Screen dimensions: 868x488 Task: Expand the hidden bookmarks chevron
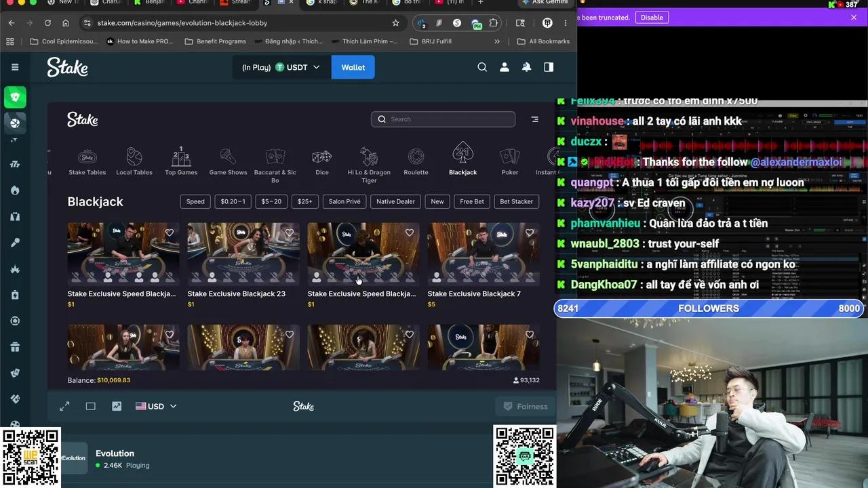pyautogui.click(x=497, y=41)
